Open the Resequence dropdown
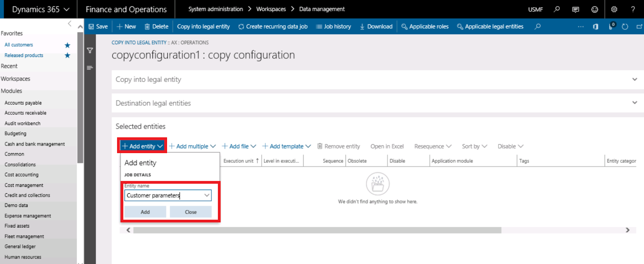This screenshot has width=644, height=264. click(x=433, y=146)
